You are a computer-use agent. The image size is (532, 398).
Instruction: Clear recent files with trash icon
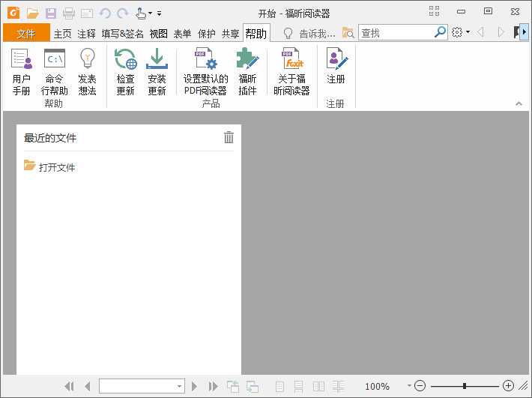coord(229,137)
